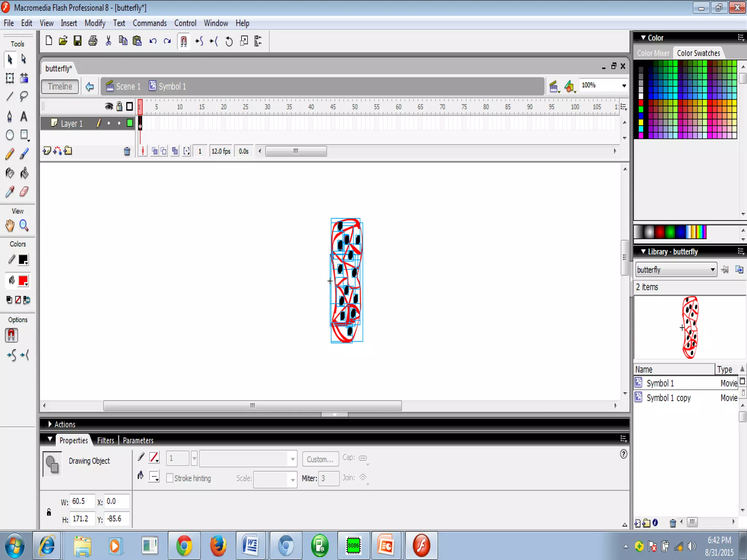The width and height of the screenshot is (747, 560).
Task: Click the Zoom magnifier tool
Action: 24,226
